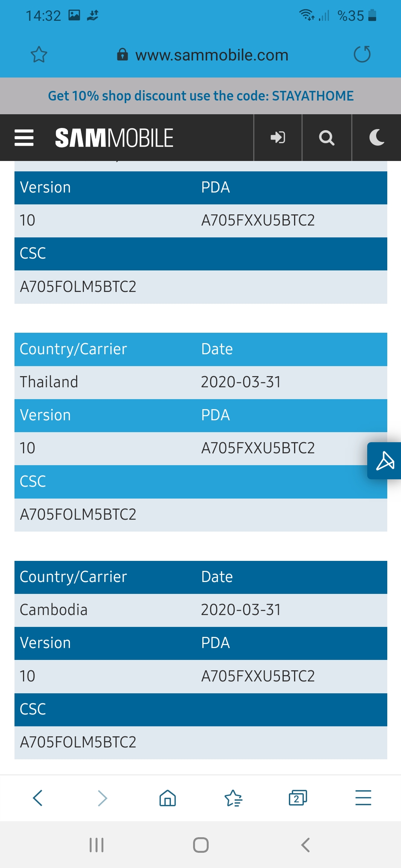Tap the STAYATHOME discount banner

pyautogui.click(x=200, y=96)
